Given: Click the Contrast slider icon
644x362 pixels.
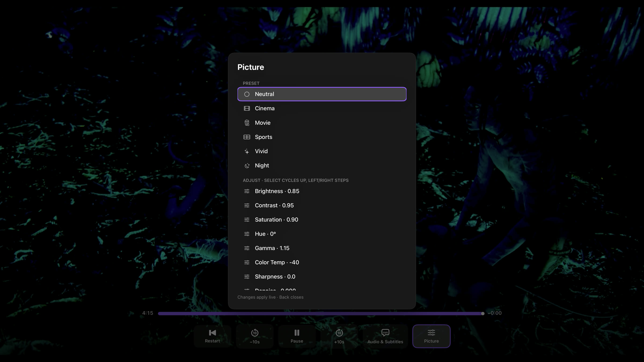Looking at the screenshot, I should (247, 205).
